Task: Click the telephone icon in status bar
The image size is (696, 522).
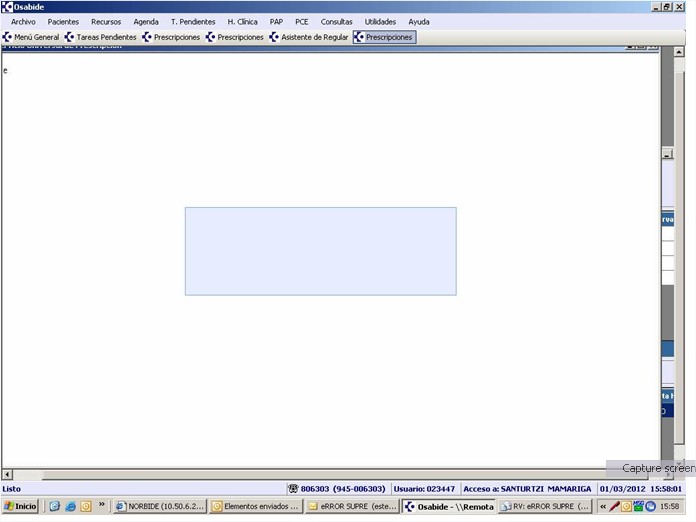Action: pyautogui.click(x=293, y=489)
